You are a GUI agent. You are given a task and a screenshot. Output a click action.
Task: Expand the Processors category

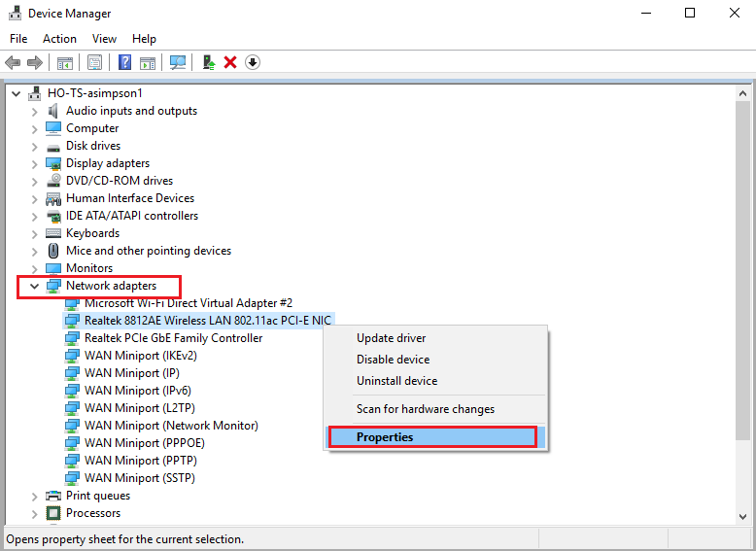pos(34,514)
